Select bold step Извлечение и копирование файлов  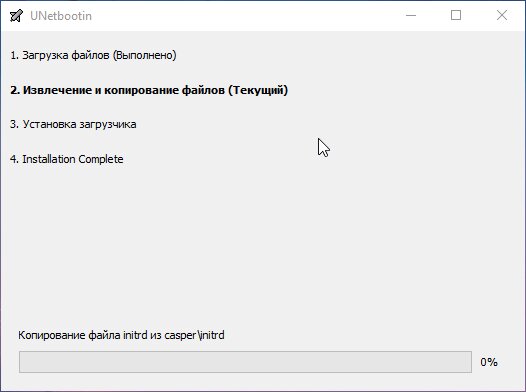[x=149, y=90]
